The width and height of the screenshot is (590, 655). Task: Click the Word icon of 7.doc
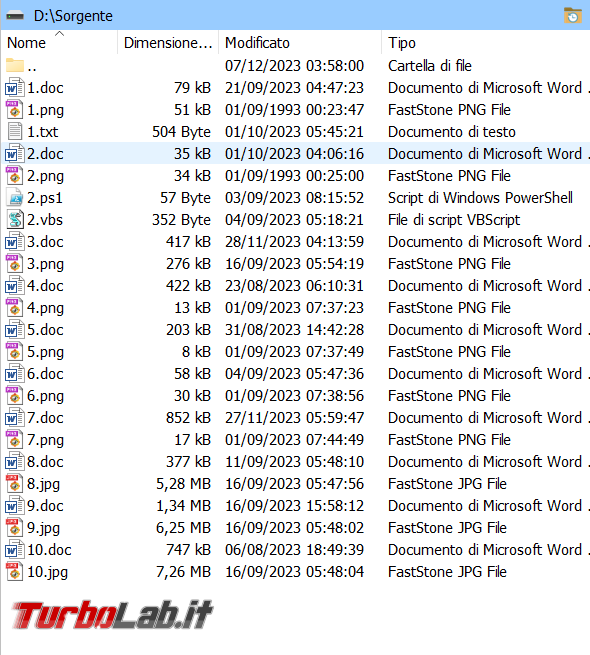point(15,418)
